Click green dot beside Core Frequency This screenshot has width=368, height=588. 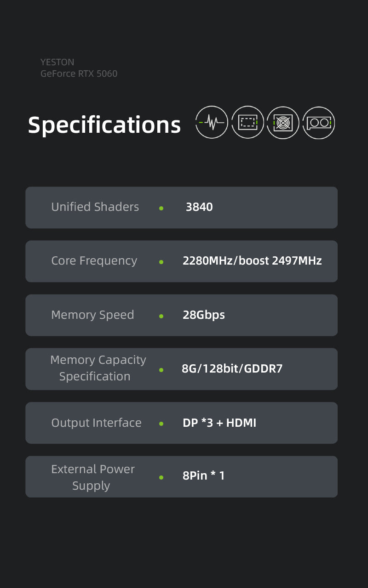pyautogui.click(x=161, y=262)
